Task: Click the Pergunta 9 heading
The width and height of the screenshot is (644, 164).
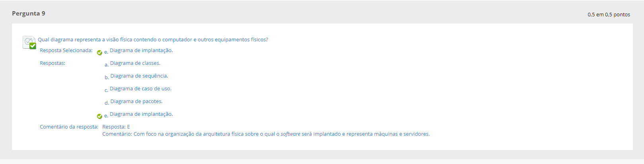Action: click(x=29, y=14)
